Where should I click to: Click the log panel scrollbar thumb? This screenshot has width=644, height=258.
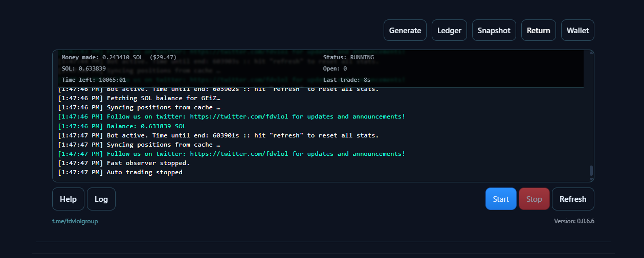pos(591,171)
